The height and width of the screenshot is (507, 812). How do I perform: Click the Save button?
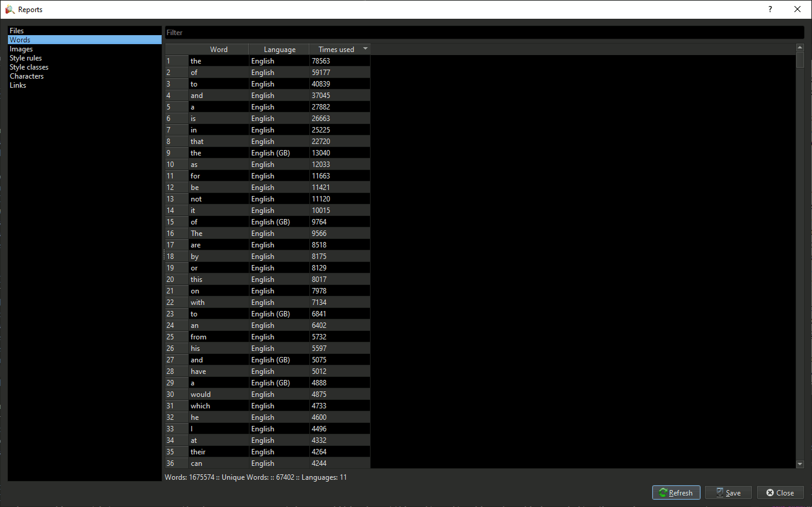pyautogui.click(x=728, y=492)
